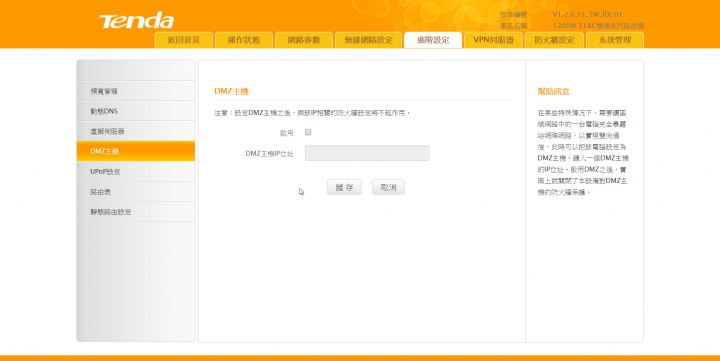Select the 進階設定 tab
This screenshot has height=361, width=720.
[x=433, y=40]
